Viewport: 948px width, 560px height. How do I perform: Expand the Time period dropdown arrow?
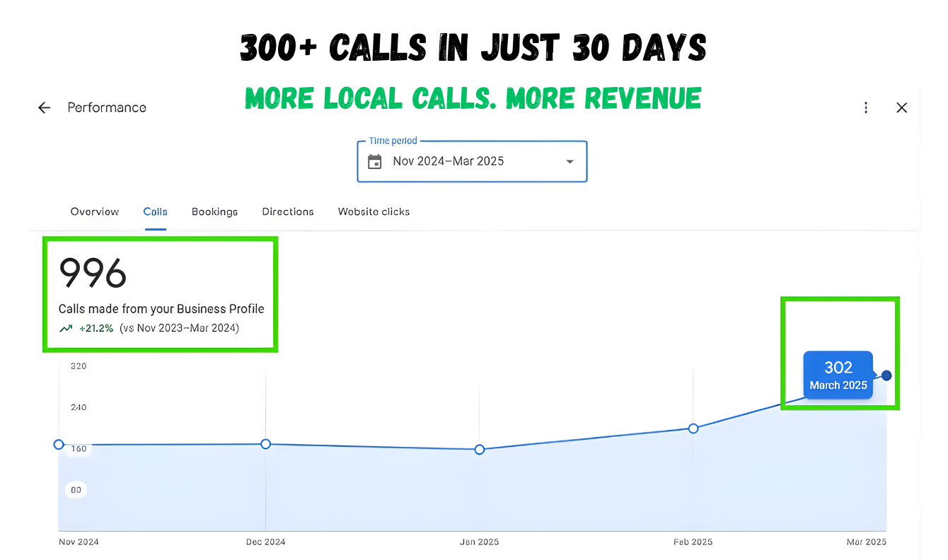tap(570, 161)
